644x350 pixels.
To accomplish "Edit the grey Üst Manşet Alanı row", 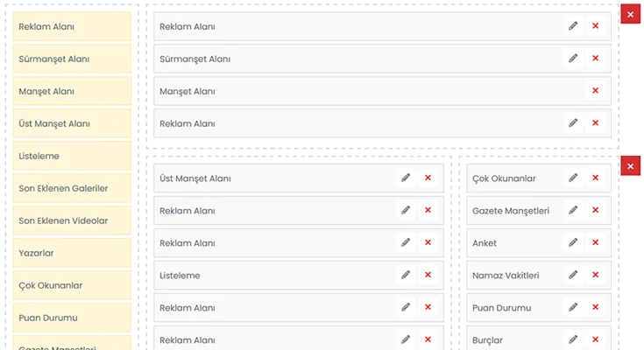I will coord(406,178).
